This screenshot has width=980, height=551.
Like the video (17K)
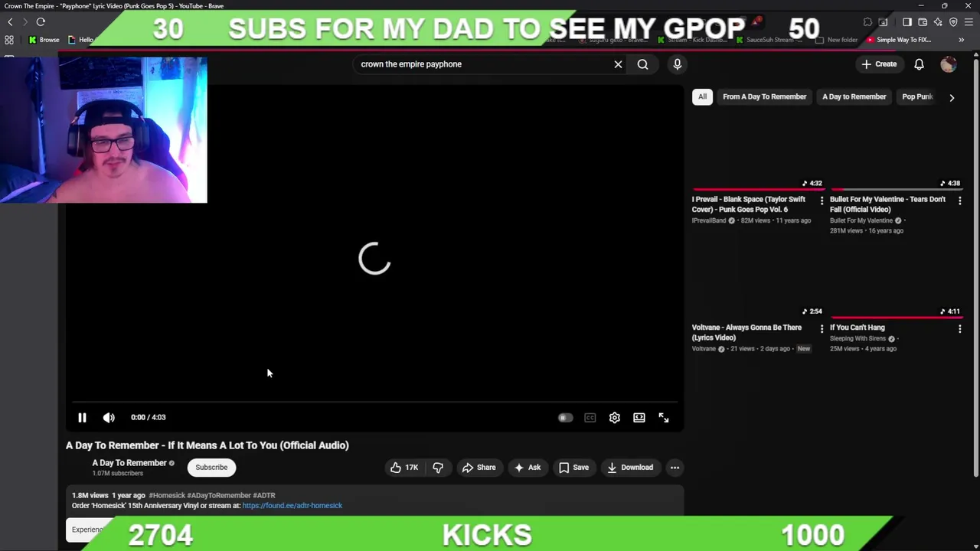click(404, 467)
